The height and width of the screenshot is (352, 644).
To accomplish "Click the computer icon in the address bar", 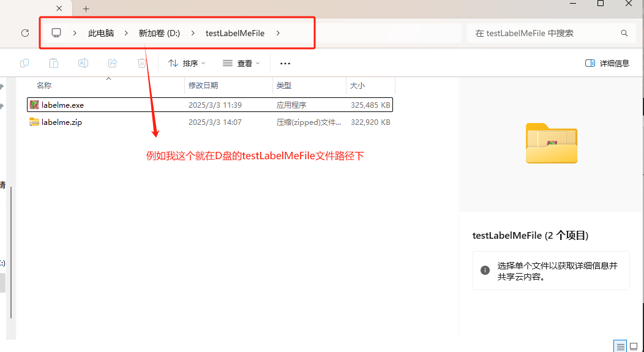I will pyautogui.click(x=56, y=33).
